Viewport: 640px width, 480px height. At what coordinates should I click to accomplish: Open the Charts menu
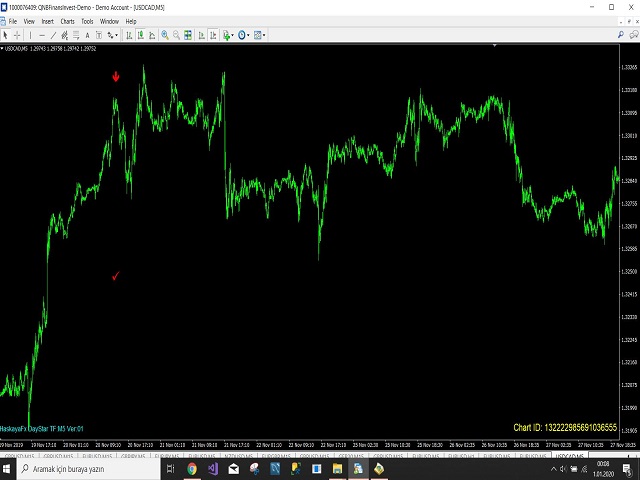(67, 22)
